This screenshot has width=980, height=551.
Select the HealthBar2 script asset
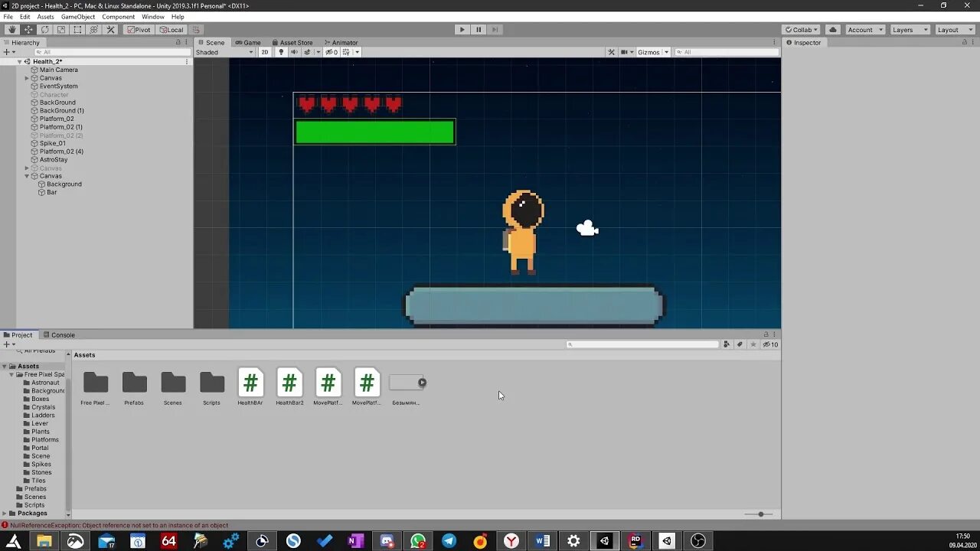289,387
